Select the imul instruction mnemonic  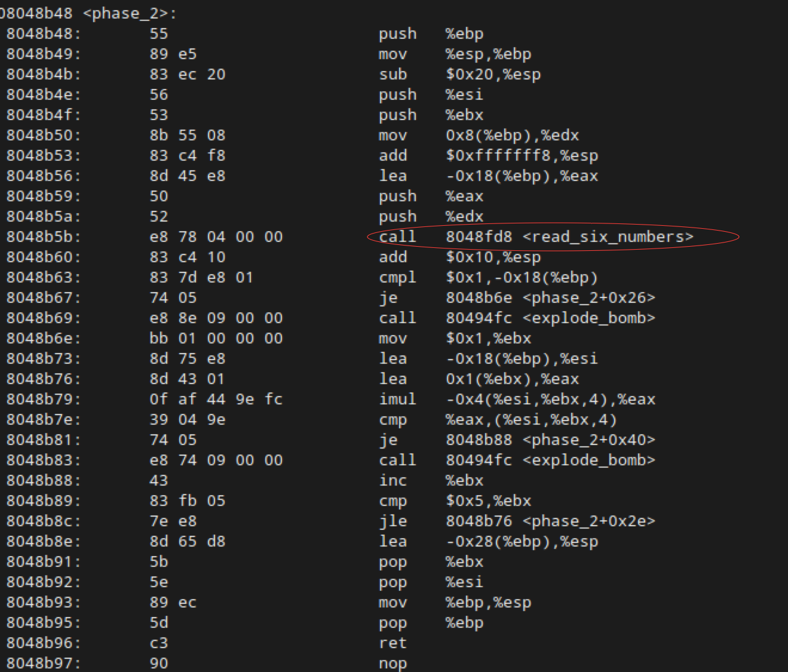[397, 399]
